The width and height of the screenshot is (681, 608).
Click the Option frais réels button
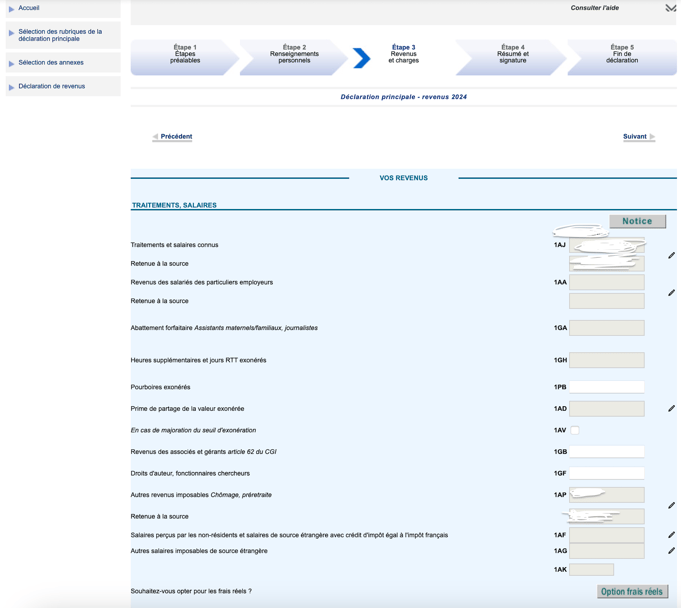[632, 591]
